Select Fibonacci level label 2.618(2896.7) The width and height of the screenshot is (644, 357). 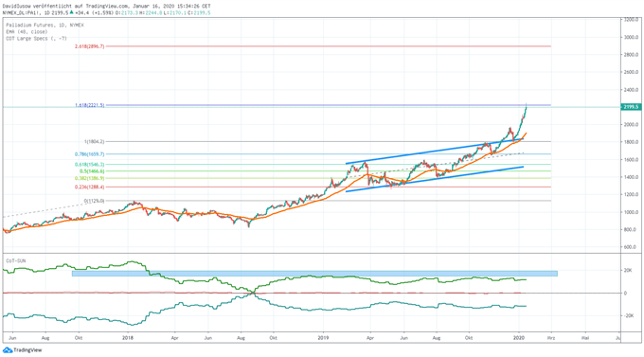point(90,46)
